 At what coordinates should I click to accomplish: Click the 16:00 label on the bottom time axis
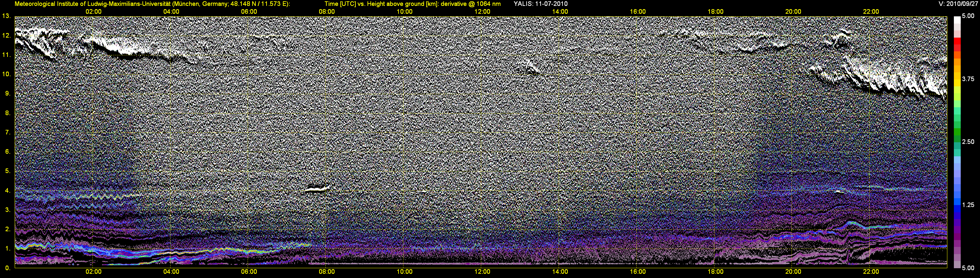coord(638,272)
